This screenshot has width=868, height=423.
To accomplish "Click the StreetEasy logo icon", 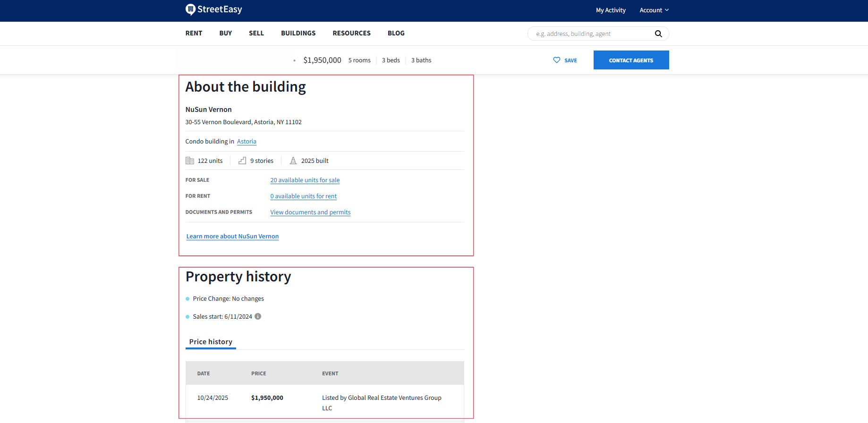I will click(x=190, y=9).
